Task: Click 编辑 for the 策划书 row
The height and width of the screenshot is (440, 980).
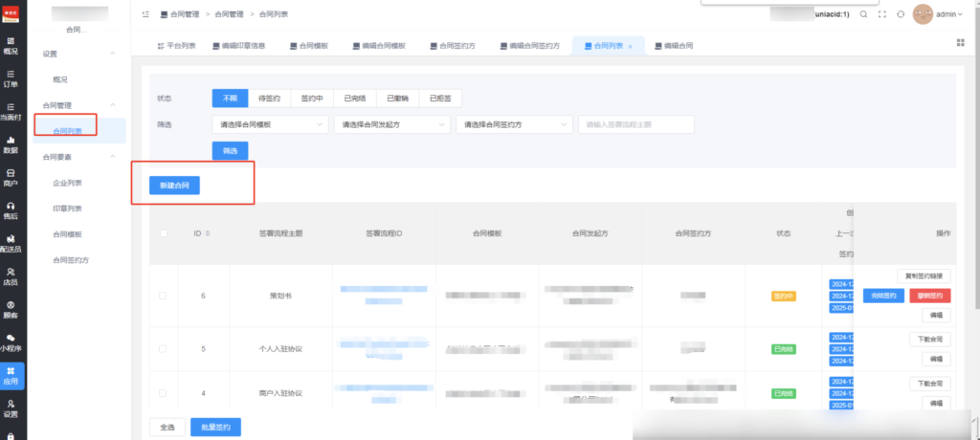Action: pos(936,316)
